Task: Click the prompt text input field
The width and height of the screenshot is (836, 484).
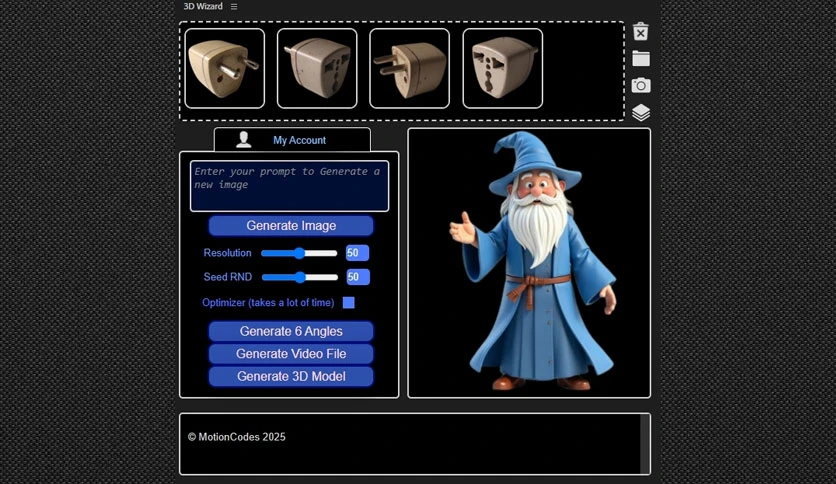Action: [290, 186]
